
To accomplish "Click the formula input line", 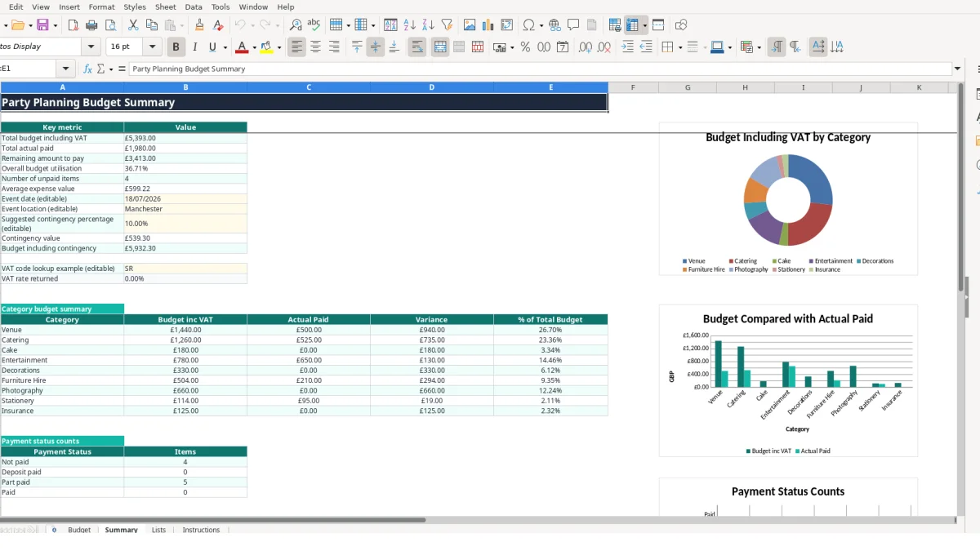I will tap(541, 69).
